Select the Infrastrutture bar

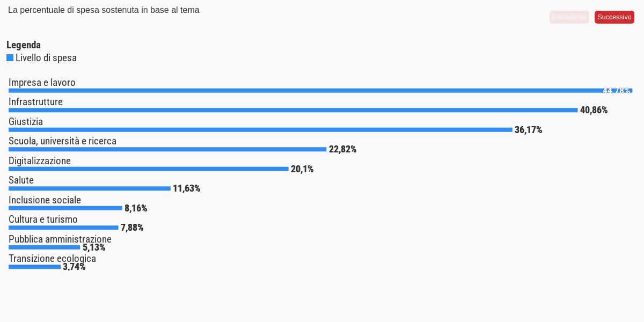pyautogui.click(x=293, y=110)
